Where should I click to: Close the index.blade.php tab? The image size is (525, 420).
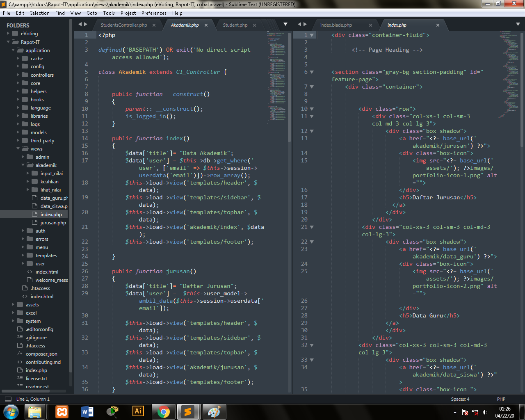(370, 25)
